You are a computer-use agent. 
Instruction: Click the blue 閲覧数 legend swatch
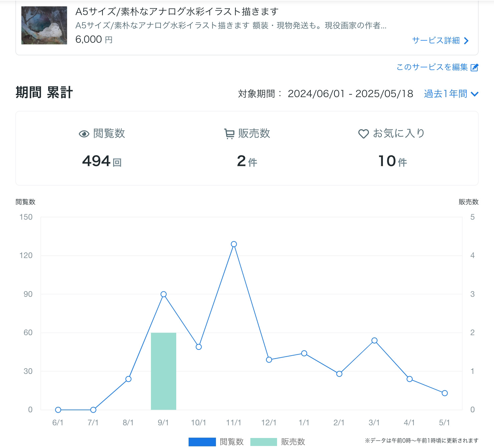(202, 441)
